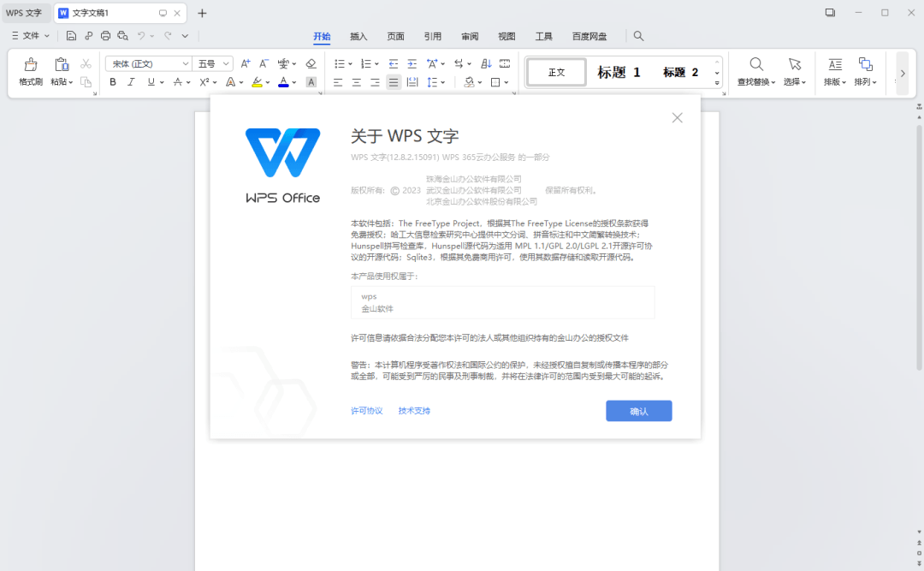The height and width of the screenshot is (571, 924).
Task: Expand quick access toolbar customize chevron
Action: point(185,36)
